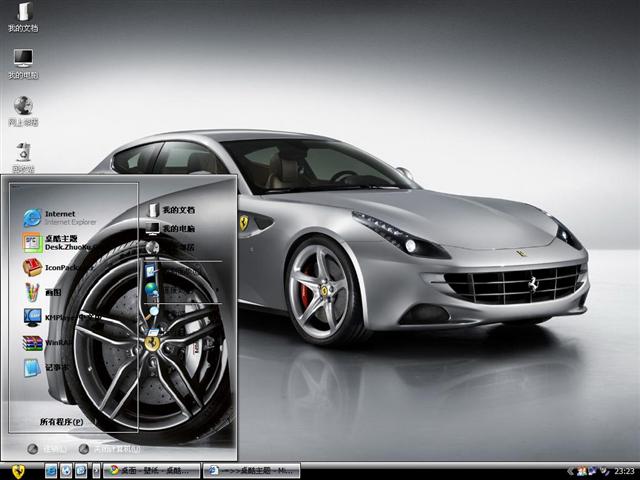The image size is (640, 480).
Task: Open 我的文档 in Start menu right column
Action: [x=171, y=210]
